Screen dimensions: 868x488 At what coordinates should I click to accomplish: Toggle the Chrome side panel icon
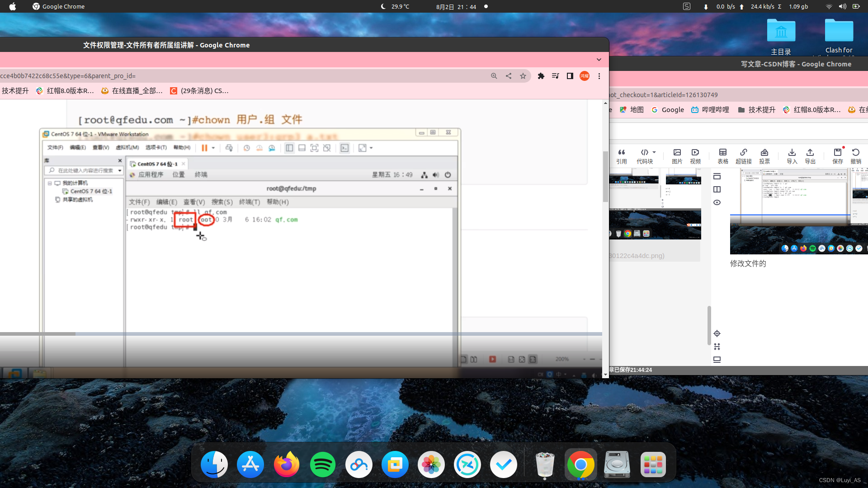click(x=570, y=76)
